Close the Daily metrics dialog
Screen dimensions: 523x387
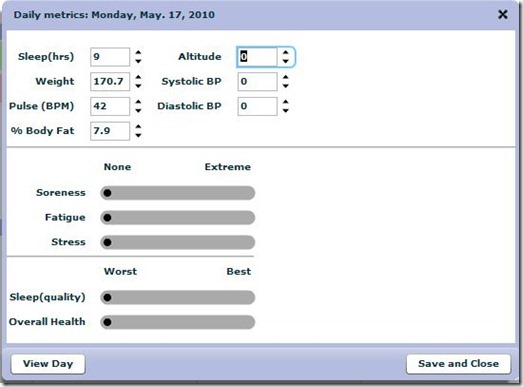[x=503, y=14]
